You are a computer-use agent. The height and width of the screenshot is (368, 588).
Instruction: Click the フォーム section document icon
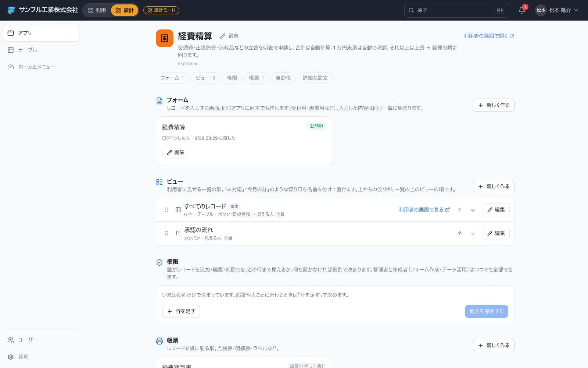pos(159,101)
